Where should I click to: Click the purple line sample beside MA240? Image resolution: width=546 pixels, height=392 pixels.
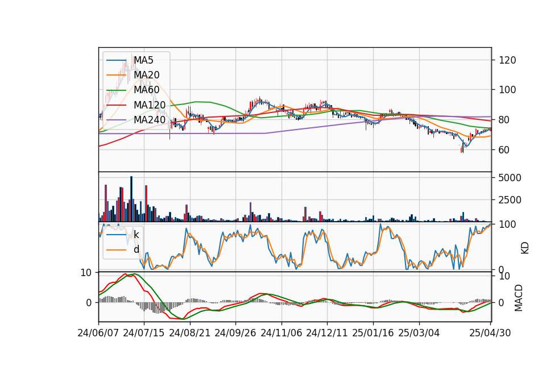[x=116, y=120]
